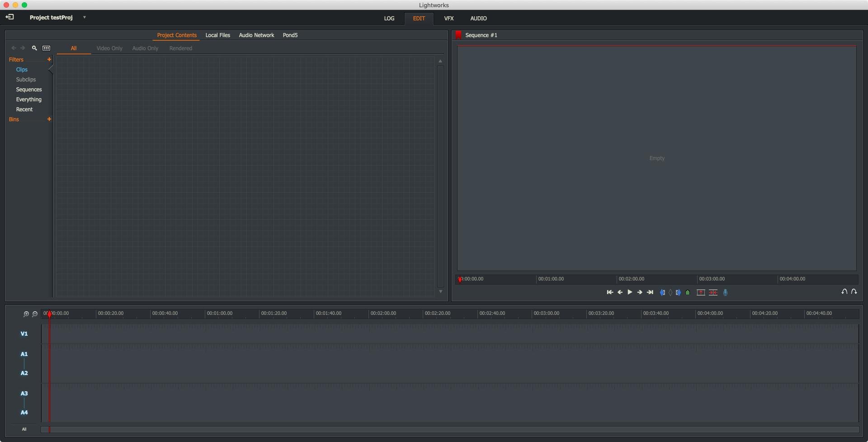This screenshot has width=868, height=442.
Task: Click the blue mark in icon
Action: pyautogui.click(x=662, y=293)
